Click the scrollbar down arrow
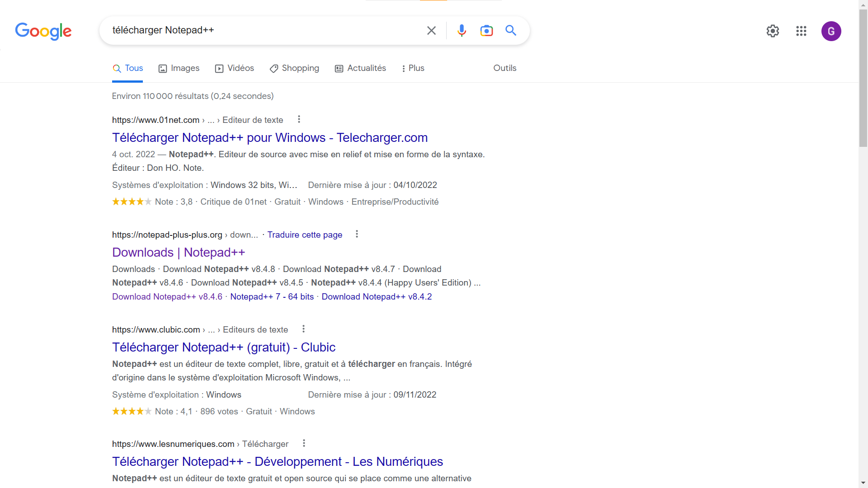This screenshot has height=488, width=868. [863, 483]
